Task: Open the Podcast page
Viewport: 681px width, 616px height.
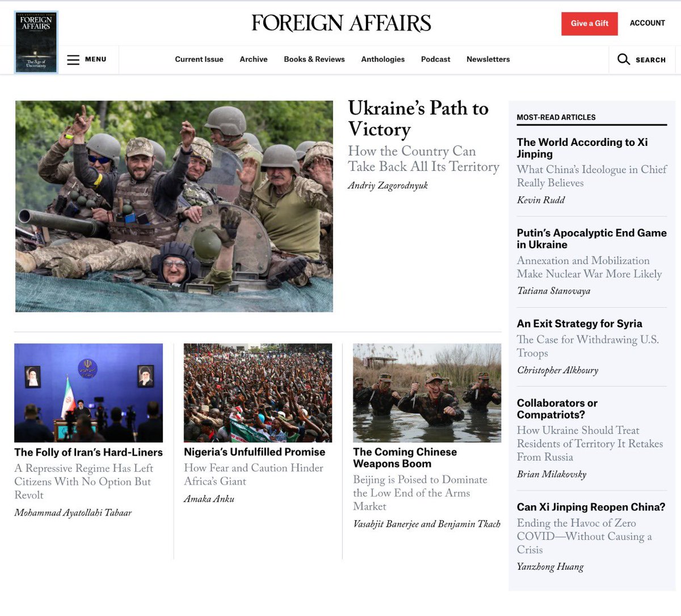Action: pos(435,59)
